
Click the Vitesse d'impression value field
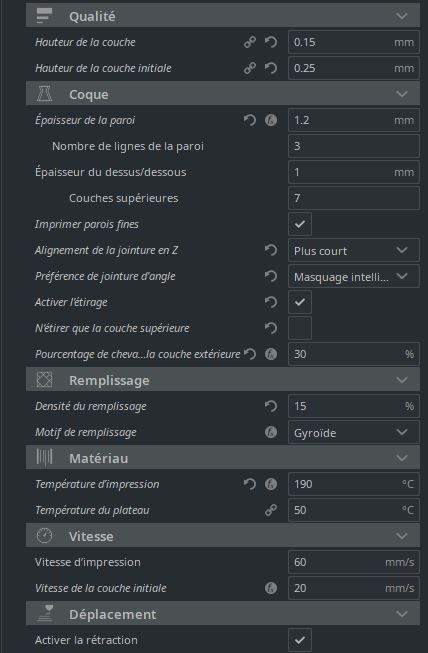(x=354, y=562)
